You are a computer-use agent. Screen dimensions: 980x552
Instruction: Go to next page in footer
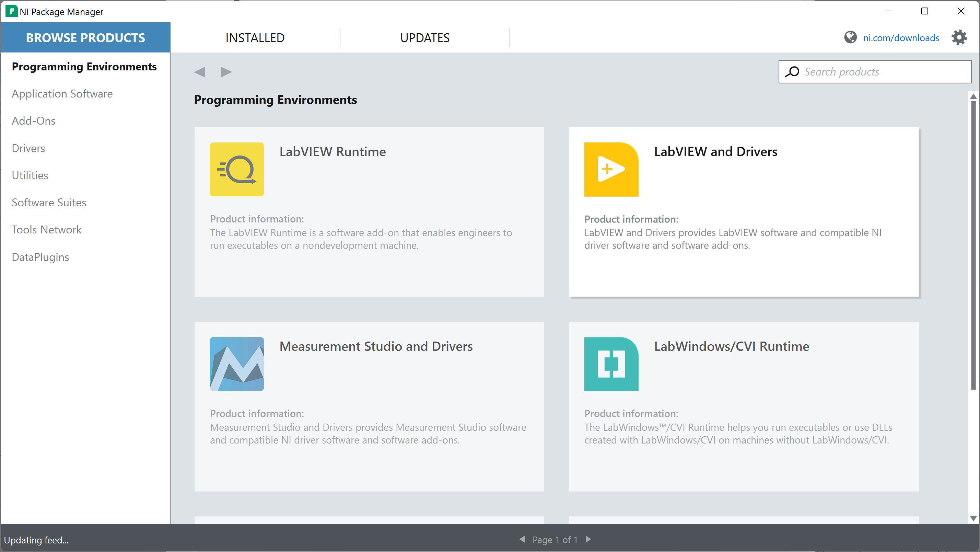click(x=588, y=539)
